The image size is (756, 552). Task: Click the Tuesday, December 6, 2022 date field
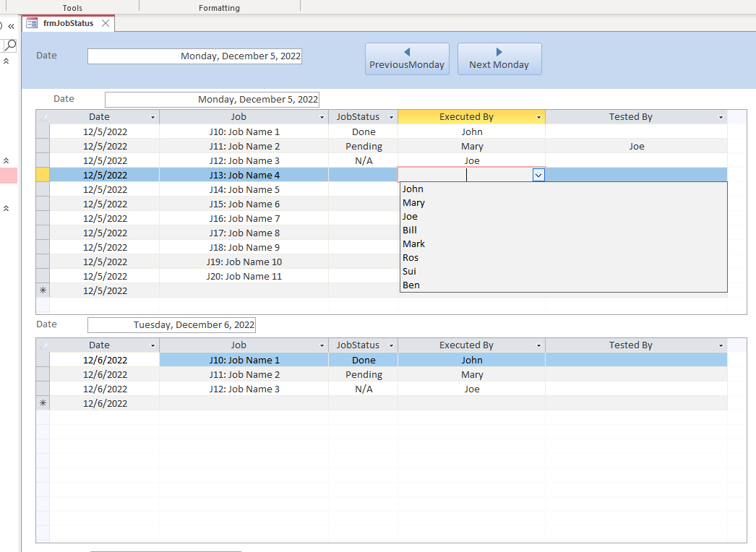(x=171, y=325)
